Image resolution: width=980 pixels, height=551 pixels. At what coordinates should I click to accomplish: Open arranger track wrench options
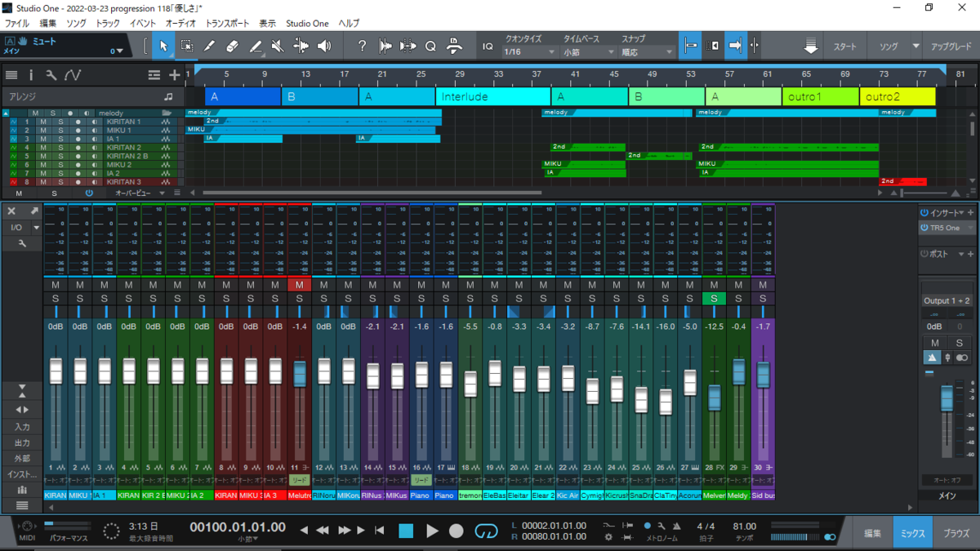pyautogui.click(x=51, y=75)
